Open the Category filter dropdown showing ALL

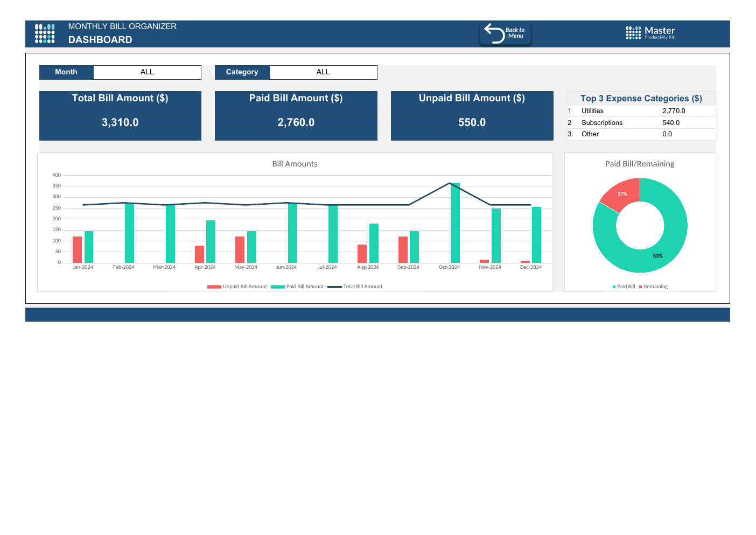click(x=323, y=72)
